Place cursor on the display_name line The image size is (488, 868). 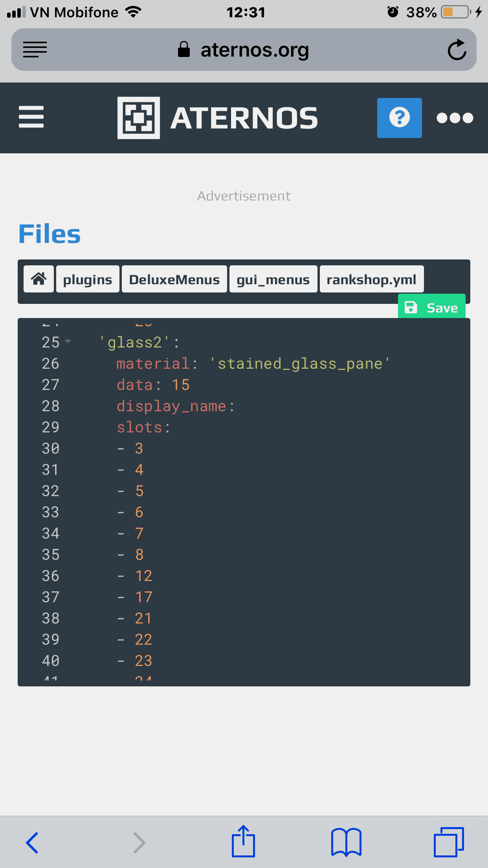point(175,406)
